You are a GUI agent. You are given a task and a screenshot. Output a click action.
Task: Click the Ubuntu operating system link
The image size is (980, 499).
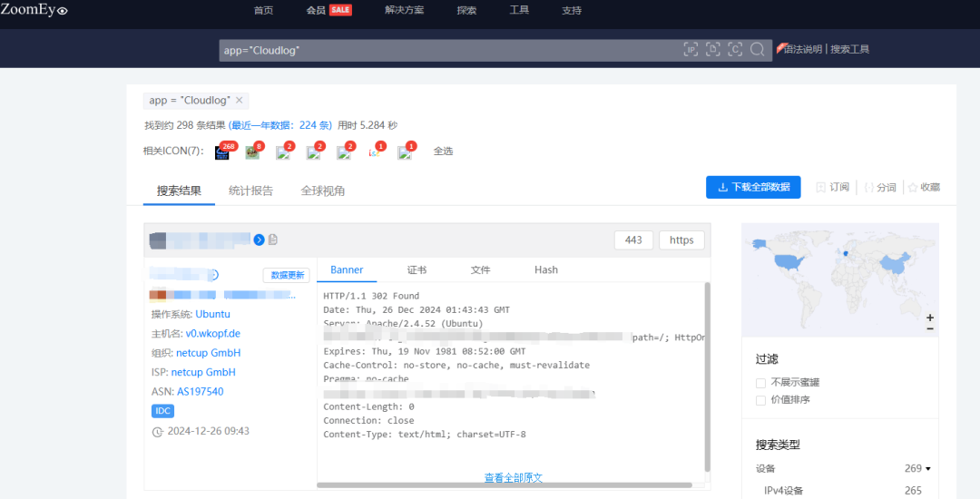pos(212,314)
